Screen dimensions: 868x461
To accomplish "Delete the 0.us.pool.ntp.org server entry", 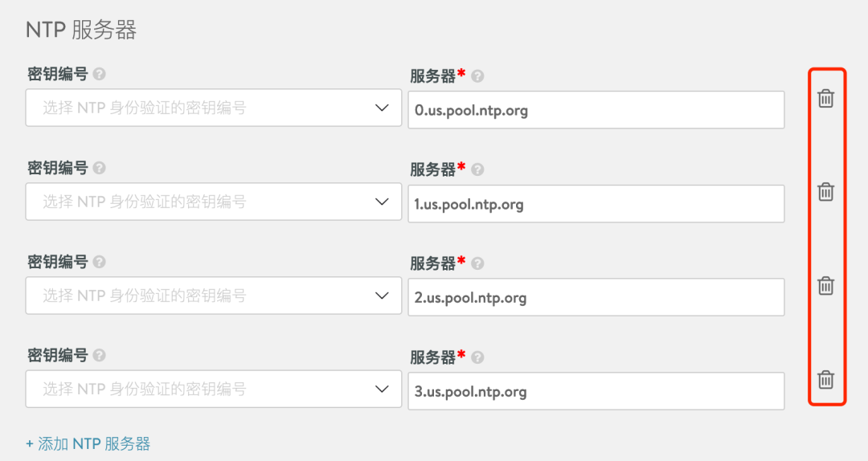I will pyautogui.click(x=825, y=99).
